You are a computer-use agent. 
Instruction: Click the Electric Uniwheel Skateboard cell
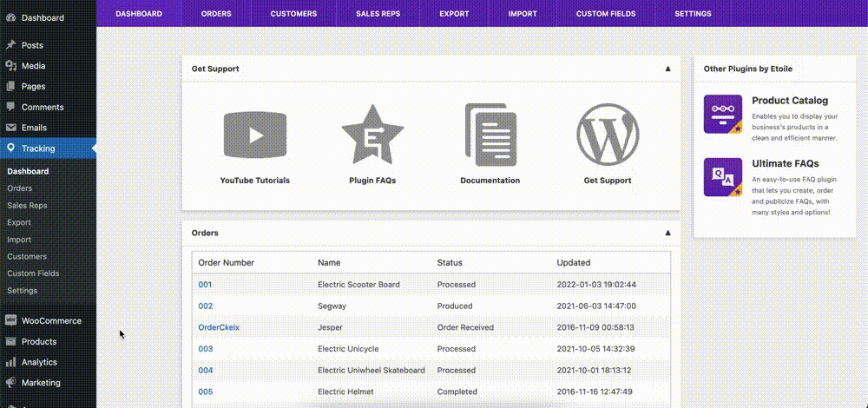pyautogui.click(x=372, y=371)
